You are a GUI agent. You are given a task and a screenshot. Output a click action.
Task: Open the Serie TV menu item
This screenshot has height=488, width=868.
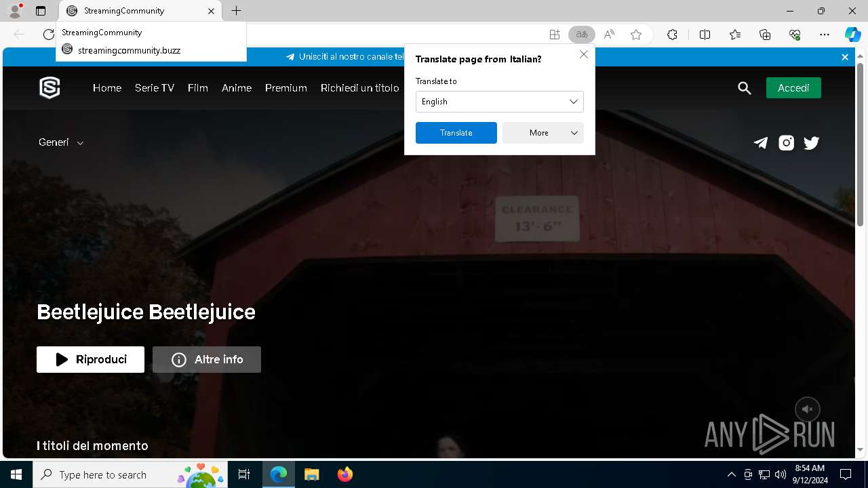point(155,88)
